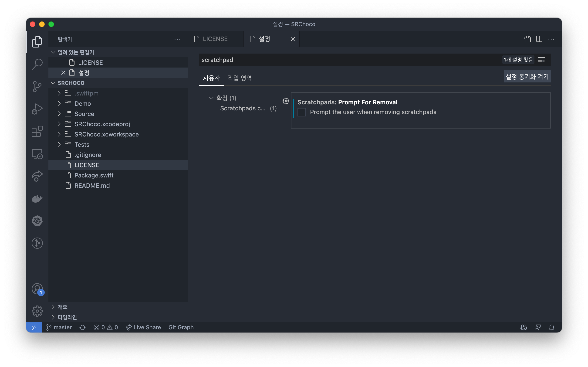Click the clear settings search icon

tap(541, 60)
